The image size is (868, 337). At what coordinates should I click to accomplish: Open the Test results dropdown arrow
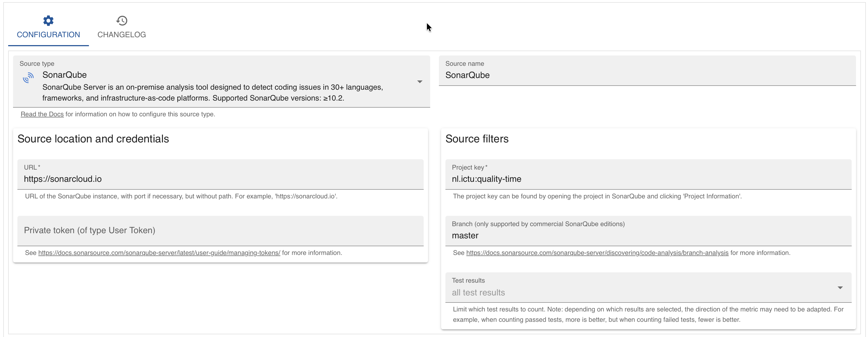click(x=840, y=288)
